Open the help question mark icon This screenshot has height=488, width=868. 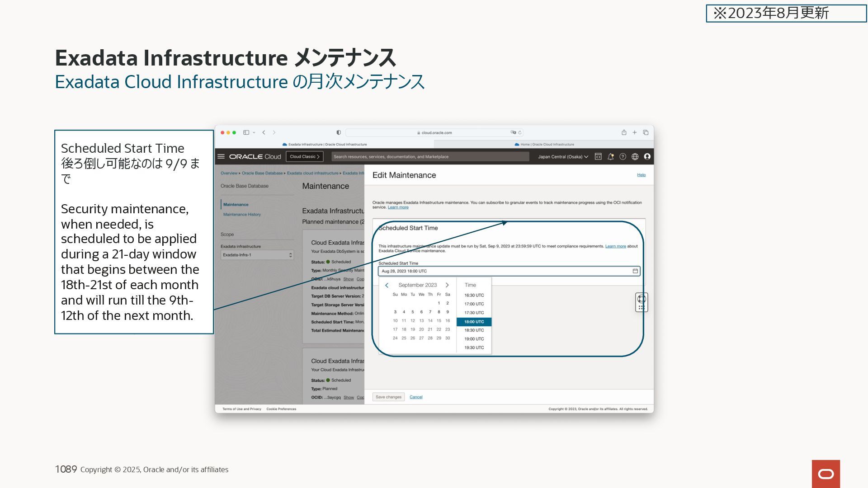pos(623,157)
